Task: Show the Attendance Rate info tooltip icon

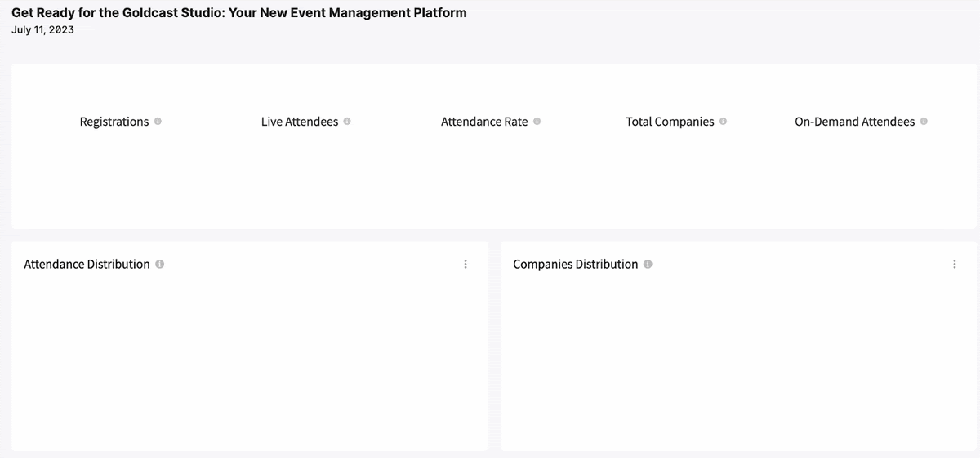Action: tap(537, 122)
